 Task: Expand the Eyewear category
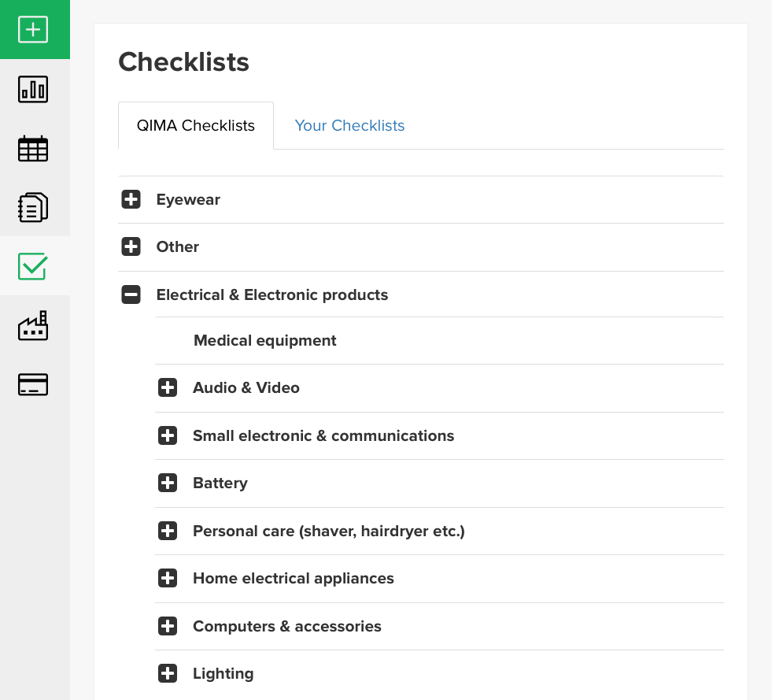131,199
